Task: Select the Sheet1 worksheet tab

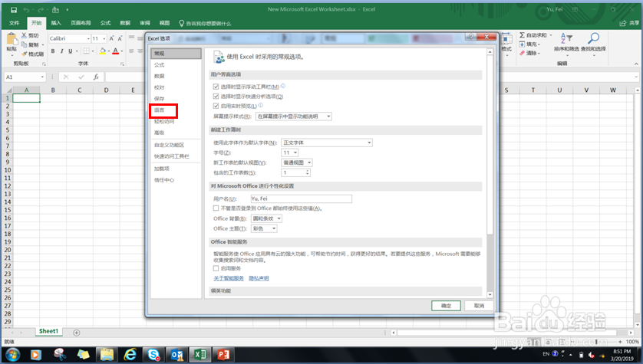Action: [x=48, y=331]
